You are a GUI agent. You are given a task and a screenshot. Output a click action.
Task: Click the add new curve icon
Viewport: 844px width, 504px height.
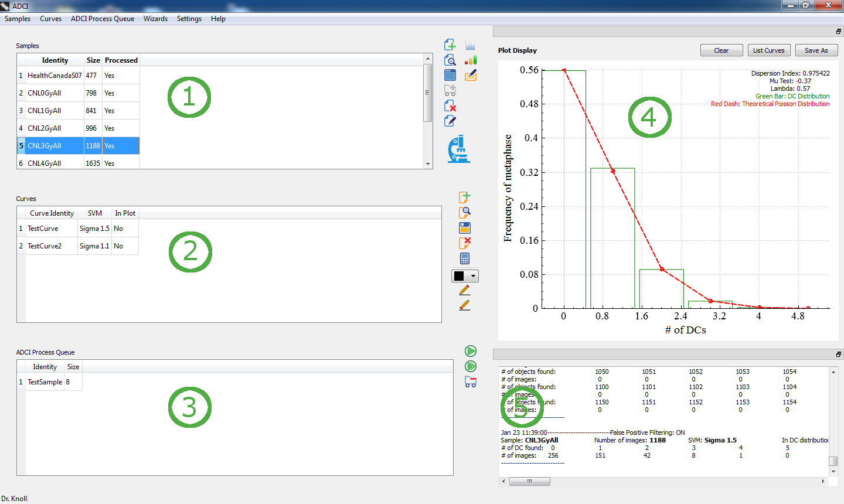click(x=465, y=197)
